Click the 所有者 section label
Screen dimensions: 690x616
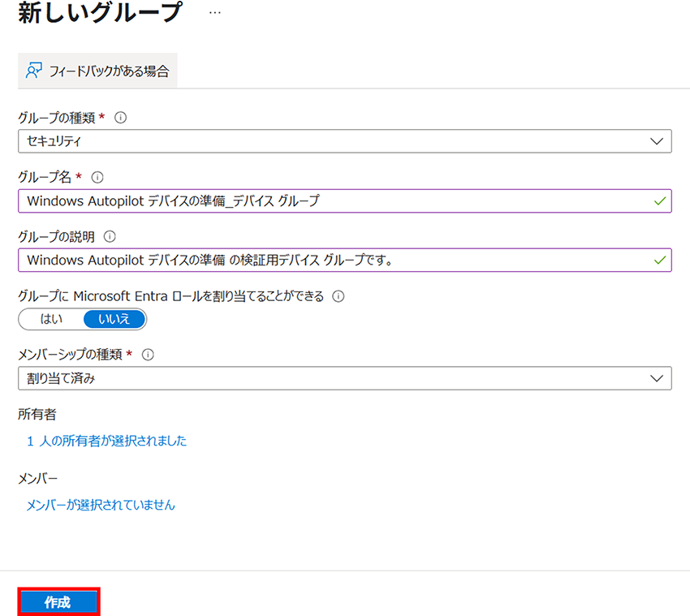click(x=37, y=414)
